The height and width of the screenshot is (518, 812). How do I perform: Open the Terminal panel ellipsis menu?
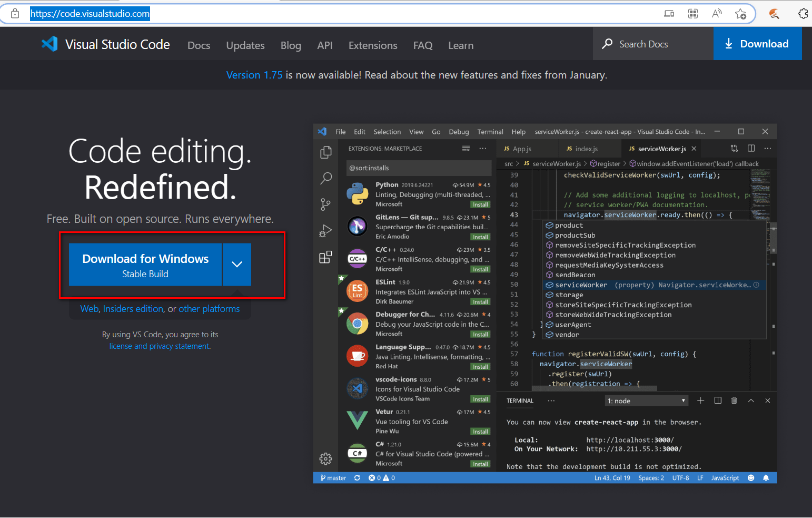(551, 400)
